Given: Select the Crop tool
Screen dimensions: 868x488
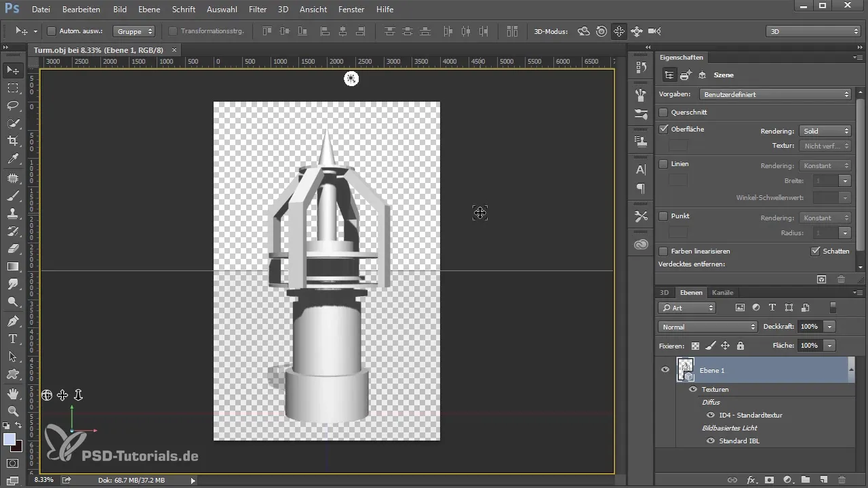Looking at the screenshot, I should pyautogui.click(x=13, y=140).
